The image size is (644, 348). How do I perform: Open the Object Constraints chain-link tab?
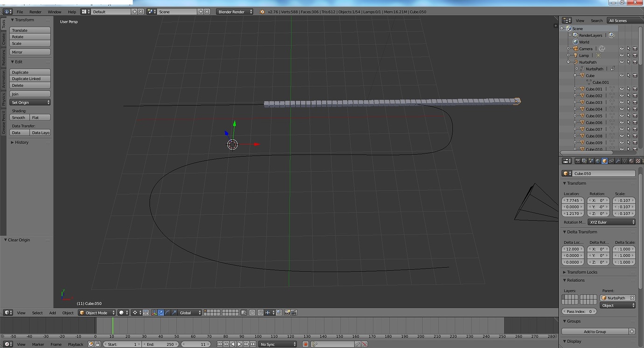(611, 161)
